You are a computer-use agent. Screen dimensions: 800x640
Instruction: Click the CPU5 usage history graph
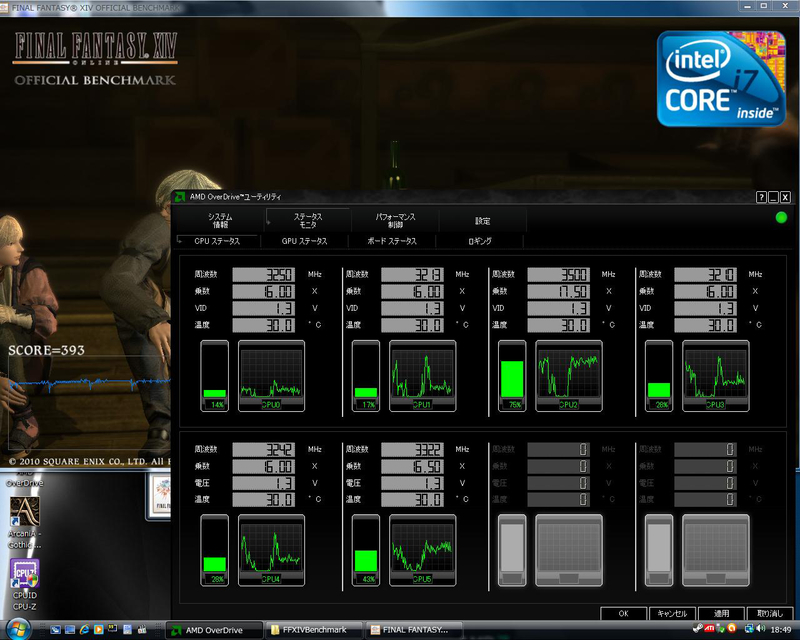(422, 550)
